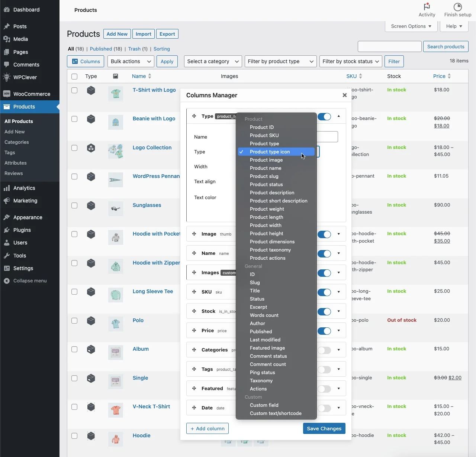Toggle the Stock column switch
This screenshot has width=476, height=457.
click(x=324, y=312)
